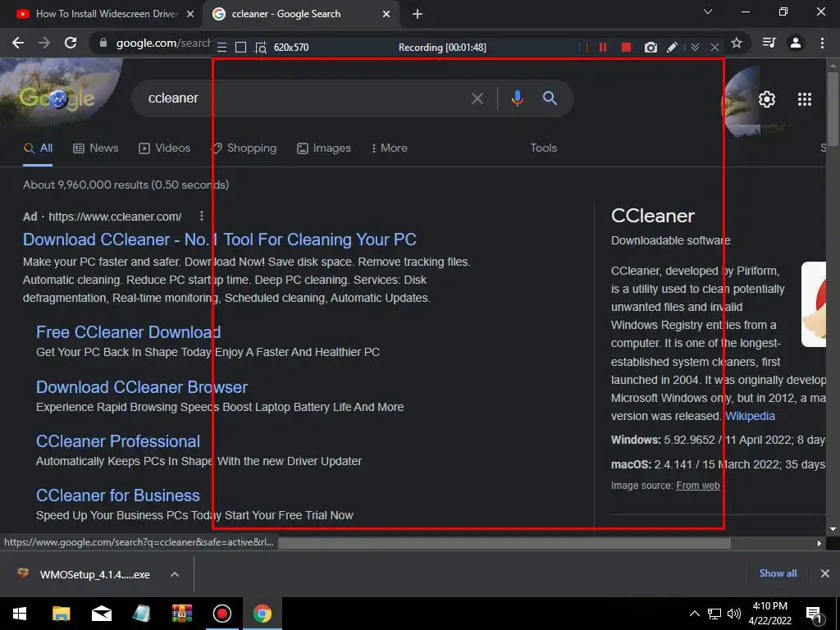Switch to the How To Install Widescreen Driver tab
This screenshot has width=840, height=630.
106,14
